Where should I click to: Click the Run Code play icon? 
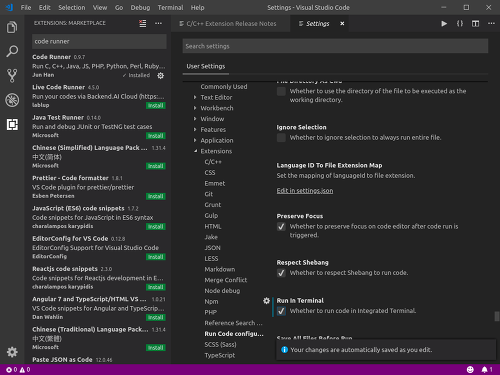pyautogui.click(x=444, y=23)
